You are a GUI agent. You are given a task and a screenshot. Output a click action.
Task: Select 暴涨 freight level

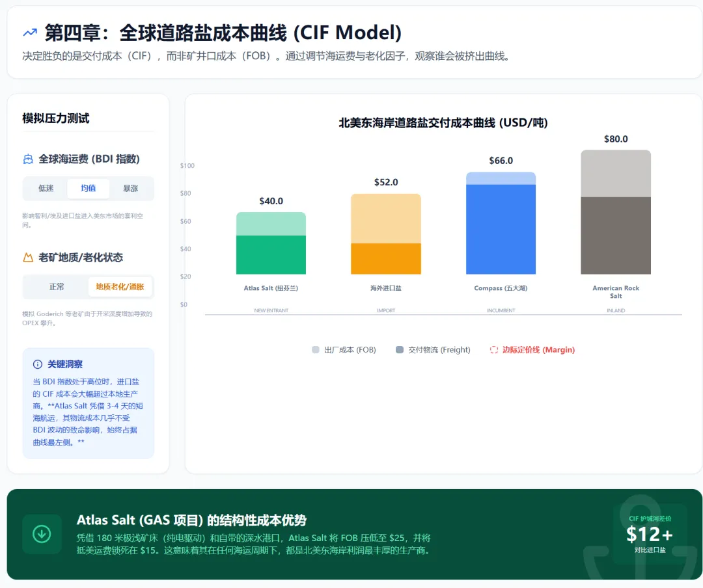point(130,188)
